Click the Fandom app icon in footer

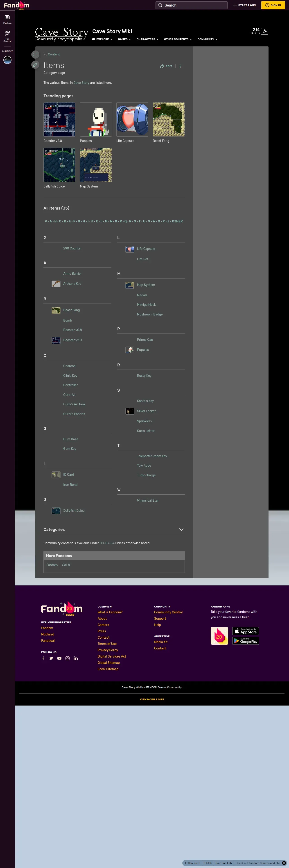(219, 635)
